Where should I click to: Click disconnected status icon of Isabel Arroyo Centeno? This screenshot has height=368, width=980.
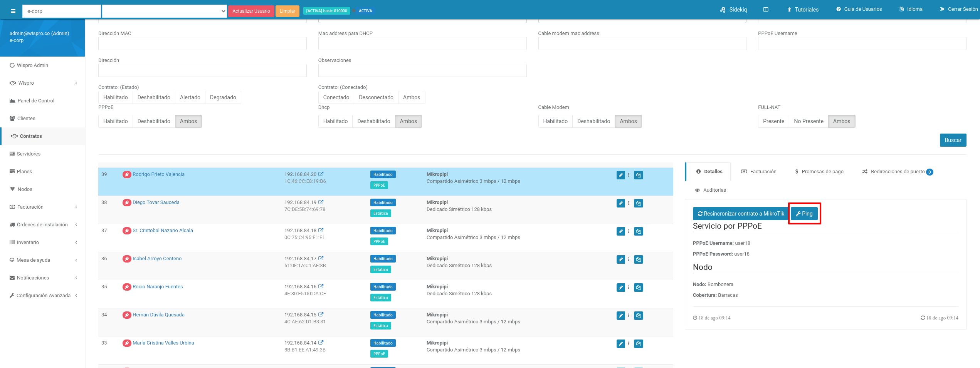click(x=127, y=259)
